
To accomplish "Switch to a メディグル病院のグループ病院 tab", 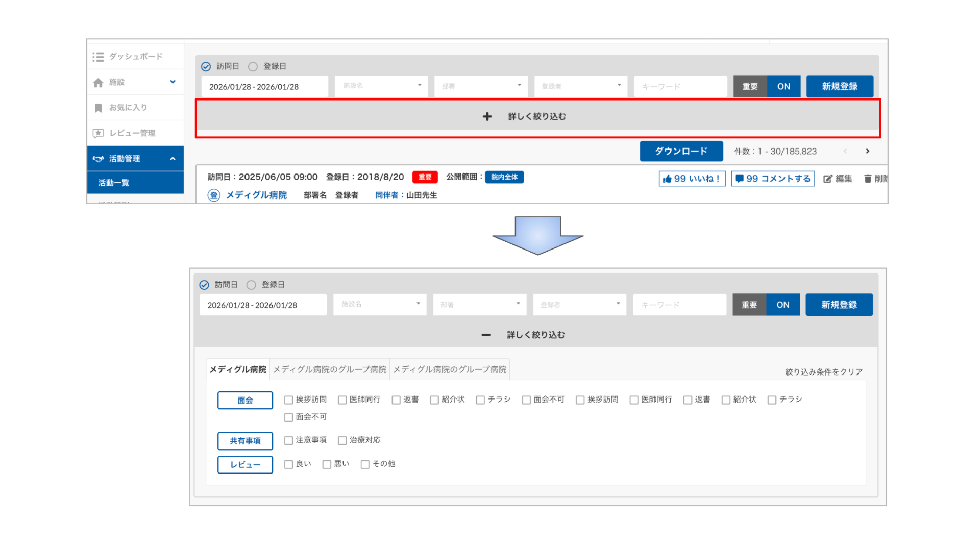I will [329, 369].
